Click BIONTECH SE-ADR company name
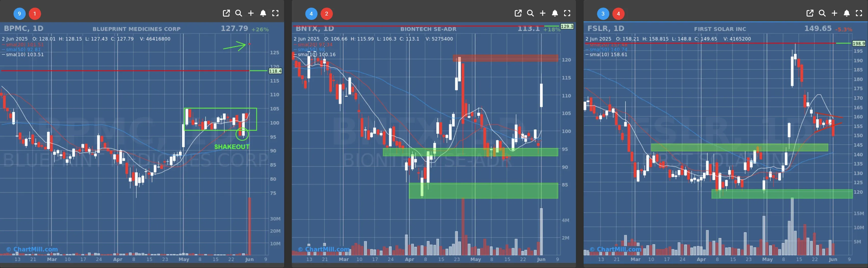Image resolution: width=868 pixels, height=268 pixels. [x=428, y=29]
